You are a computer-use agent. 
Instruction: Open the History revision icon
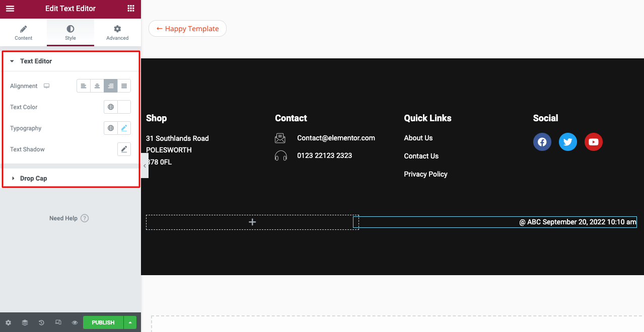(x=41, y=322)
